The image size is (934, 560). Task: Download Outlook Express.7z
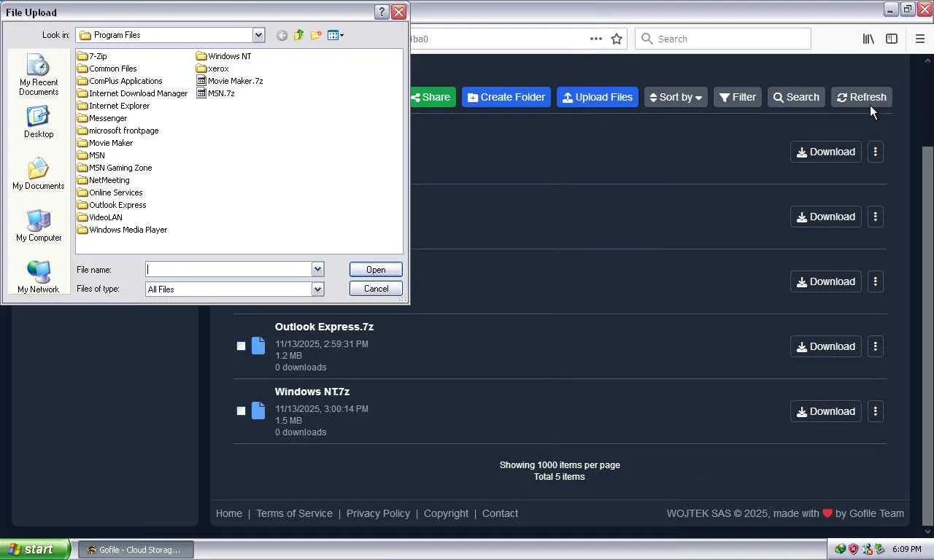point(826,346)
